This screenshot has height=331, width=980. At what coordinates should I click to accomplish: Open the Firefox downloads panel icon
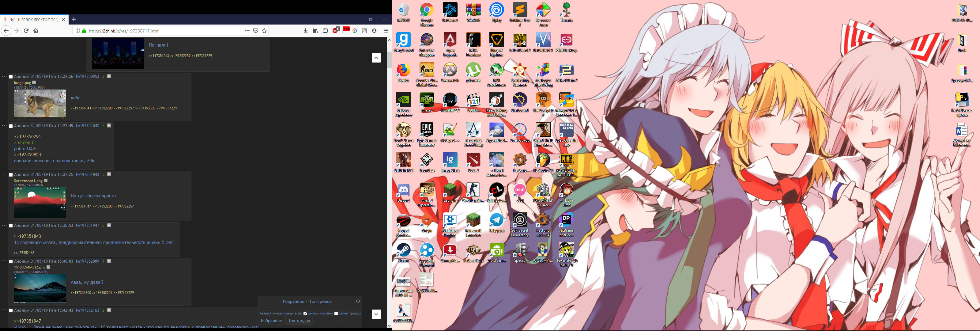point(306,31)
